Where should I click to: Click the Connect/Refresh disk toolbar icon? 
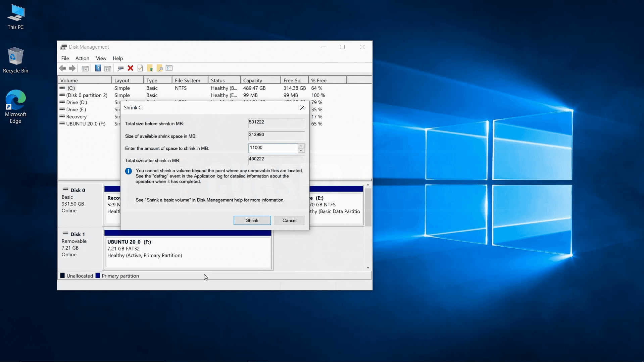(120, 68)
